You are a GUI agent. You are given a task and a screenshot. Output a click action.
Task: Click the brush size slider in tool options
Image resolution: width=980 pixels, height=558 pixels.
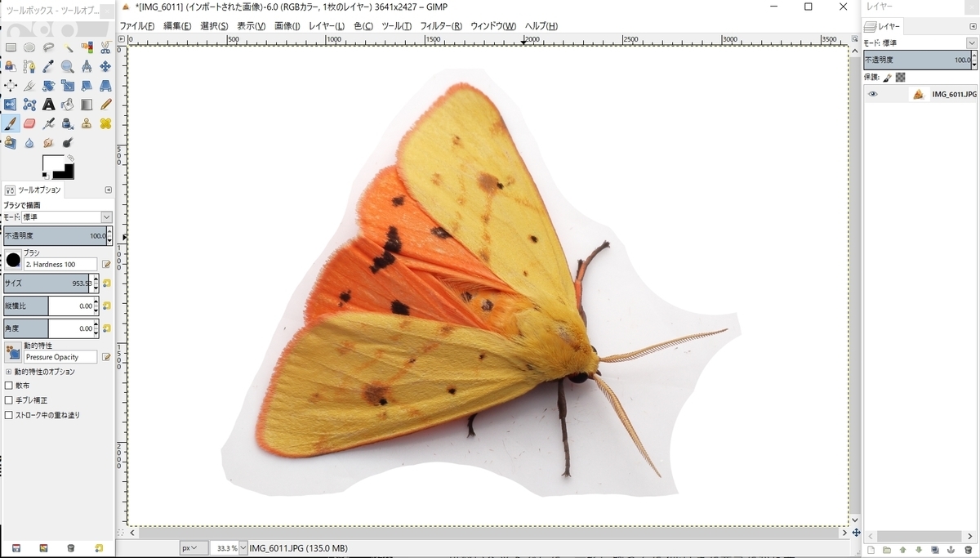point(51,283)
